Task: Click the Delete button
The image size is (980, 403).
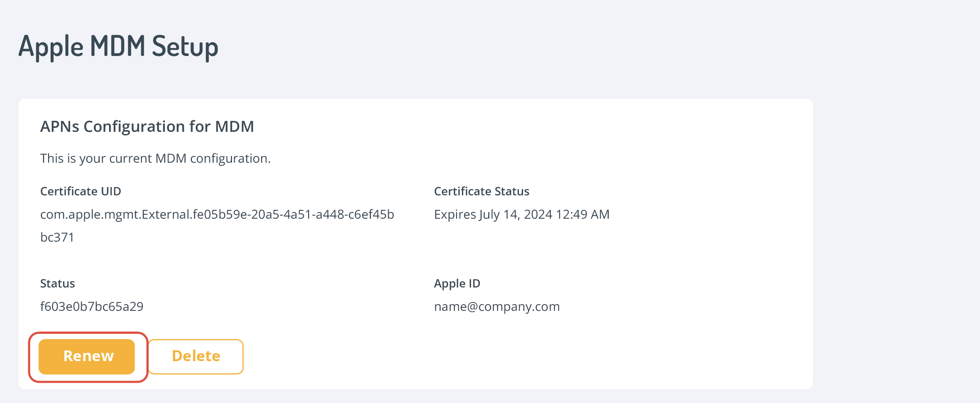Action: pos(196,356)
